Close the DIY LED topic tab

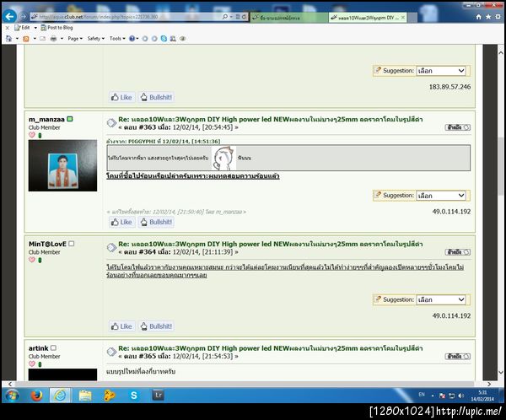tap(403, 18)
